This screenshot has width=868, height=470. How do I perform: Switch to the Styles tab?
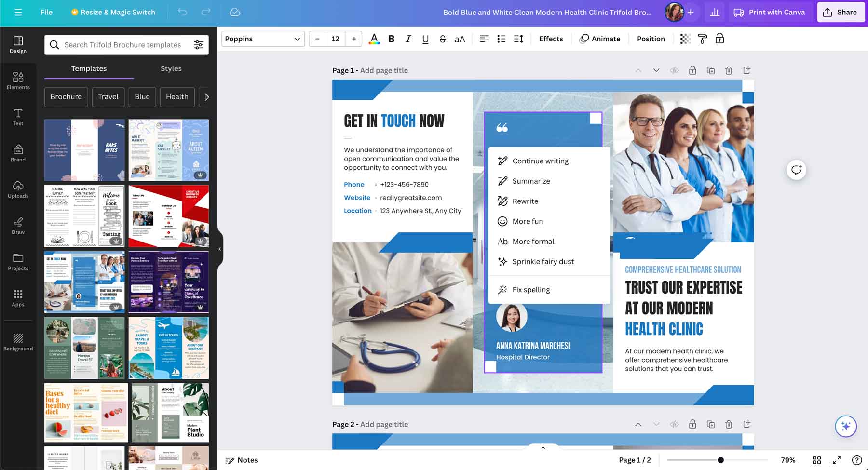click(171, 68)
